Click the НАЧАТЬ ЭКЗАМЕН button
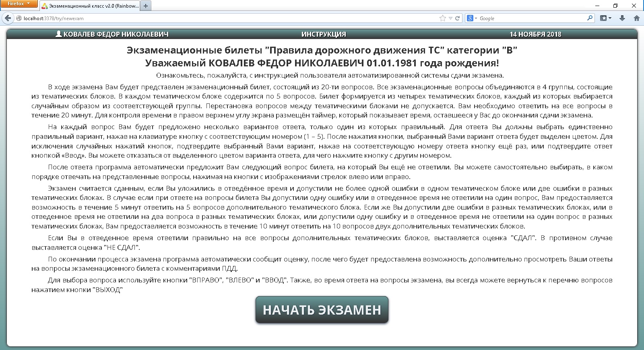This screenshot has height=350, width=644. click(x=322, y=310)
